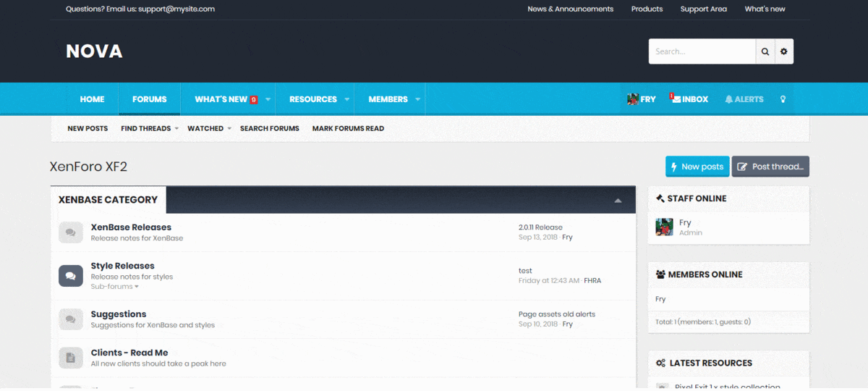The width and height of the screenshot is (868, 391).
Task: Click Fry in Members Online list
Action: (660, 299)
